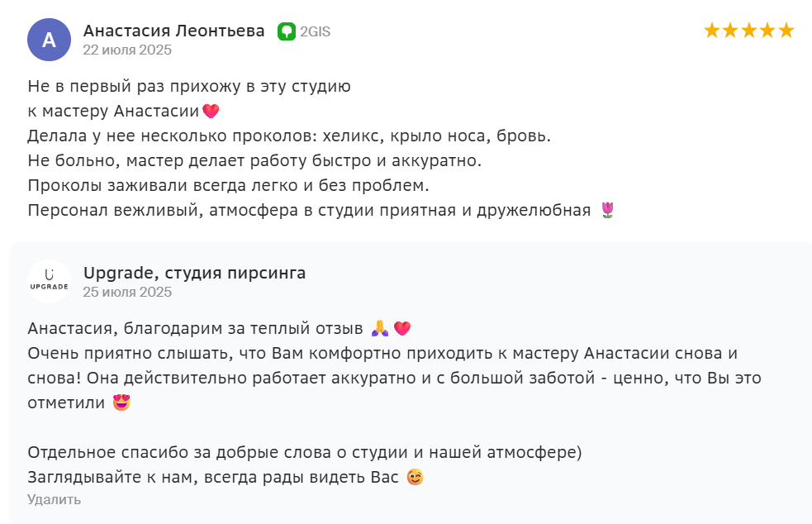The height and width of the screenshot is (524, 812).
Task: Click the winking emoji after "видеть Вас"
Action: pyautogui.click(x=415, y=478)
